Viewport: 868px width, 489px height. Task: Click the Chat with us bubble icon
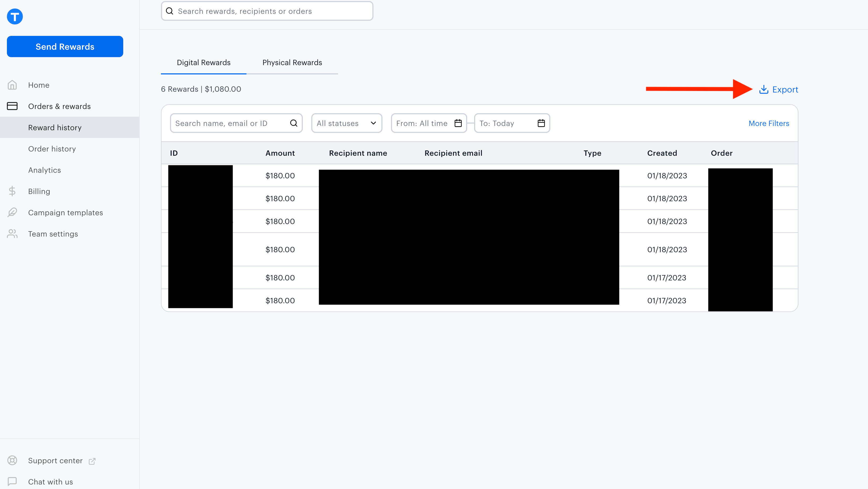(x=12, y=481)
